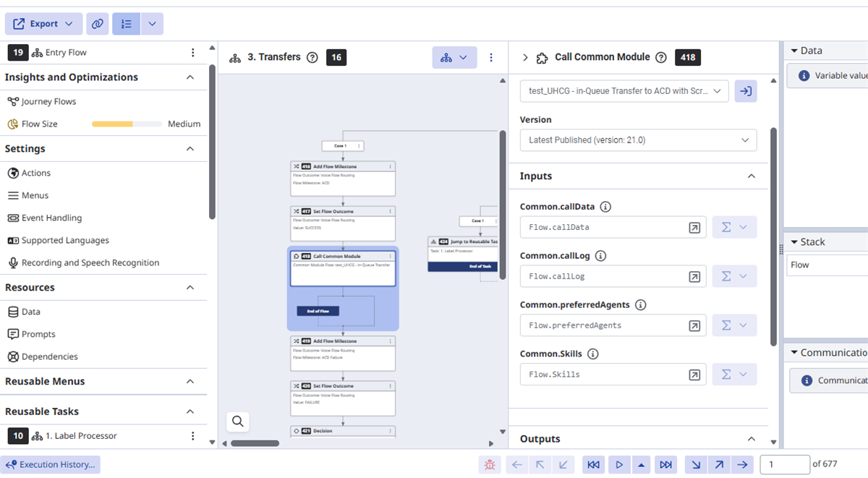
Task: Toggle the list view button in toolbar
Action: (x=126, y=24)
